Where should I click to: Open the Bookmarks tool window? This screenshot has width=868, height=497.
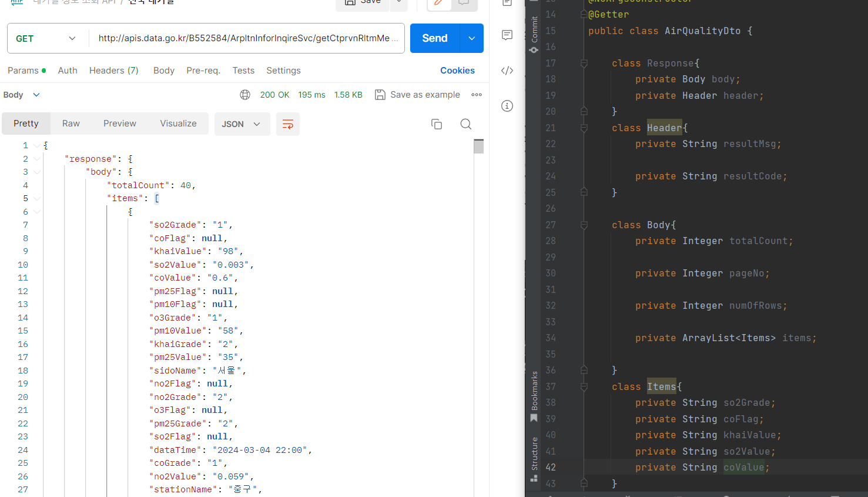click(534, 397)
